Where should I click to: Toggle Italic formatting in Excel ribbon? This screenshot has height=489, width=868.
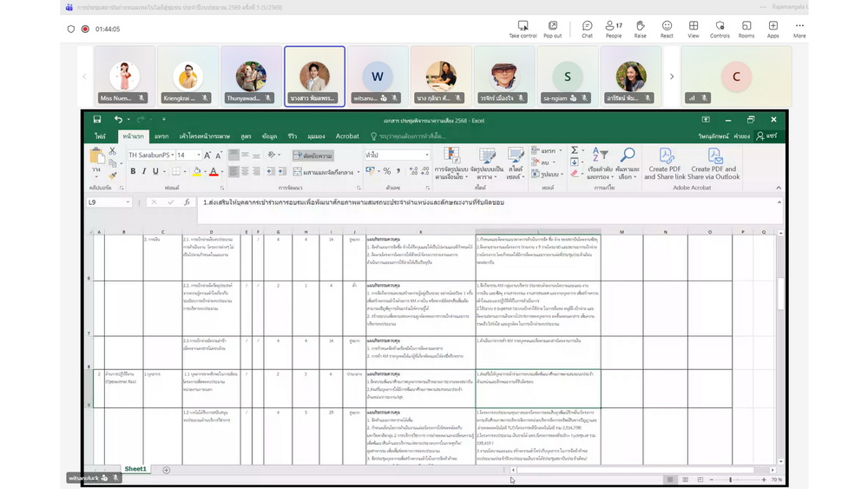click(x=144, y=172)
